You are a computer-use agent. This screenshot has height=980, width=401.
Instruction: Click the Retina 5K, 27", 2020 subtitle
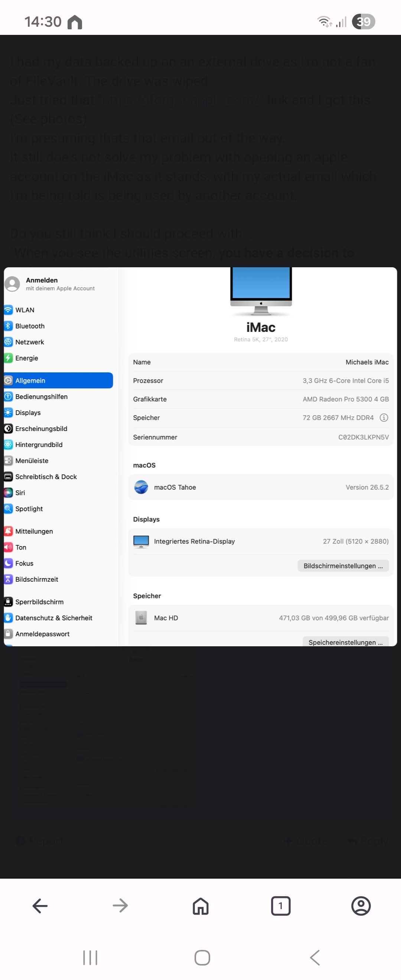(x=261, y=339)
